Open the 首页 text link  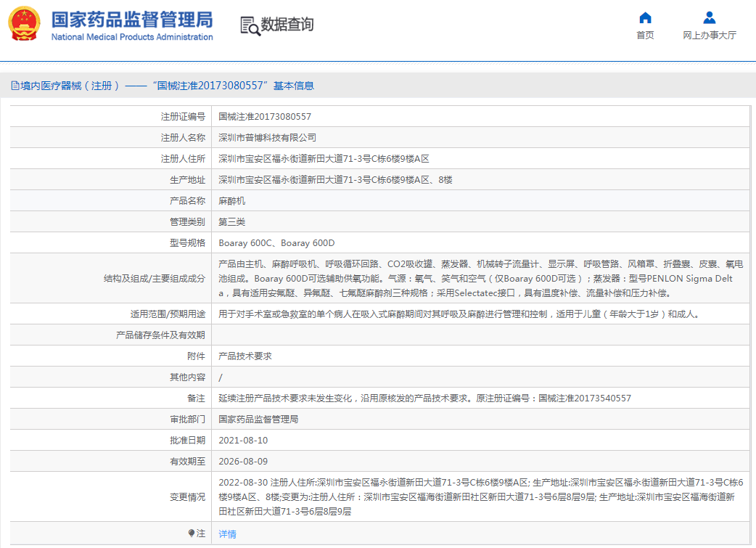coord(645,36)
